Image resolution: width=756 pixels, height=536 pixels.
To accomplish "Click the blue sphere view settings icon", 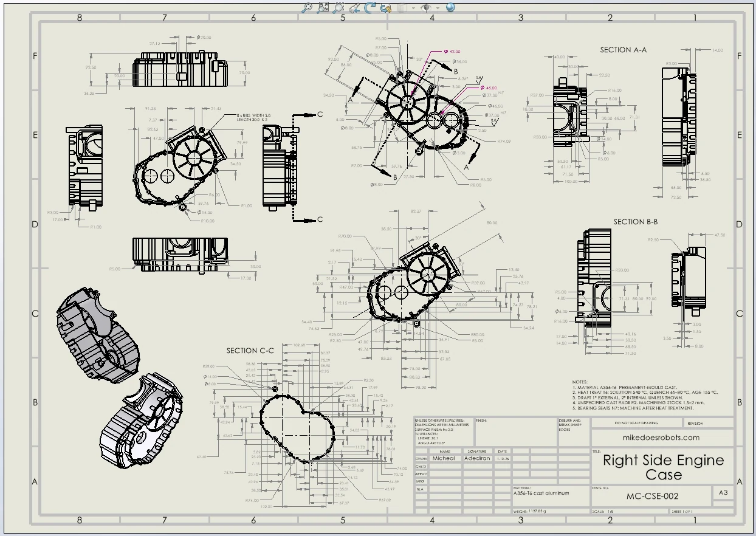I will (450, 7).
